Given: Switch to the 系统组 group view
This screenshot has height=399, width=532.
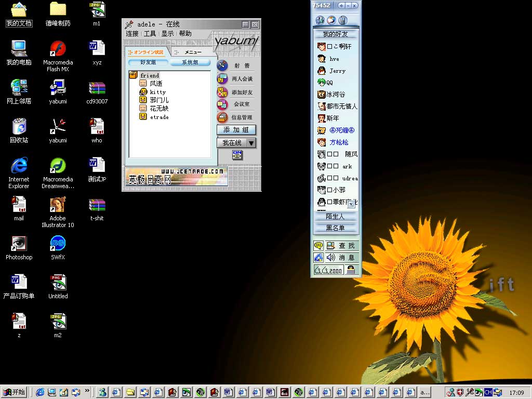Looking at the screenshot, I should (189, 62).
